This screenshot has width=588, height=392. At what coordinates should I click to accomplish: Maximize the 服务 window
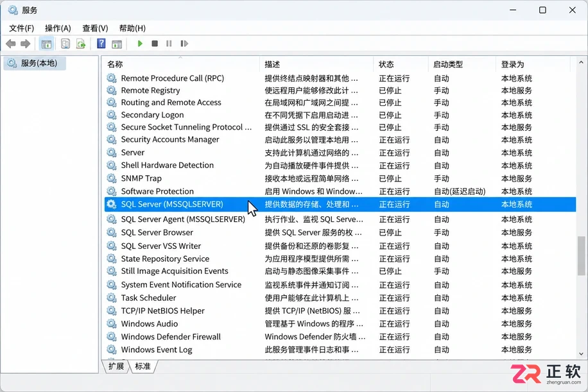542,10
